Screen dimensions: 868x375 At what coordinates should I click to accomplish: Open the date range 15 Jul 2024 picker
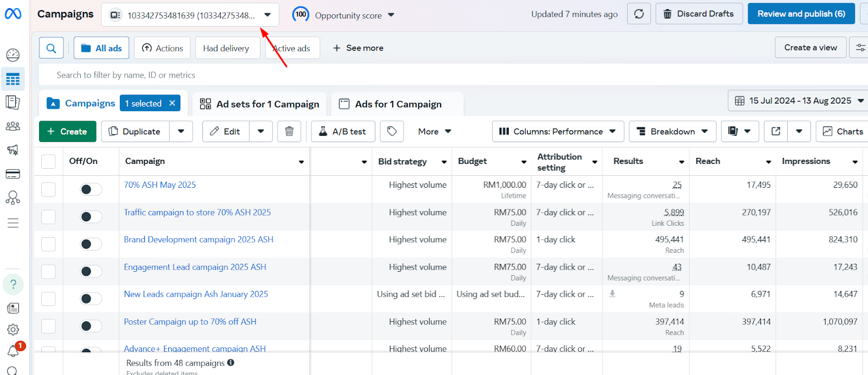click(x=797, y=101)
